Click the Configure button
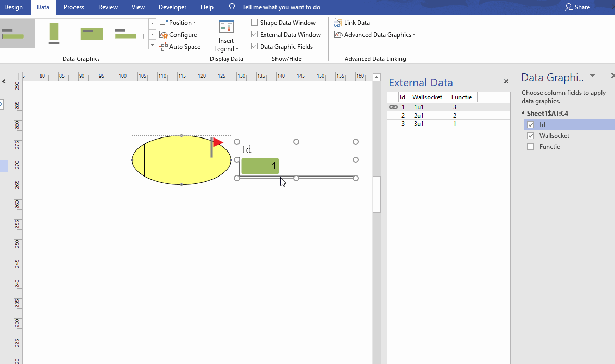This screenshot has width=615, height=364. tap(178, 35)
